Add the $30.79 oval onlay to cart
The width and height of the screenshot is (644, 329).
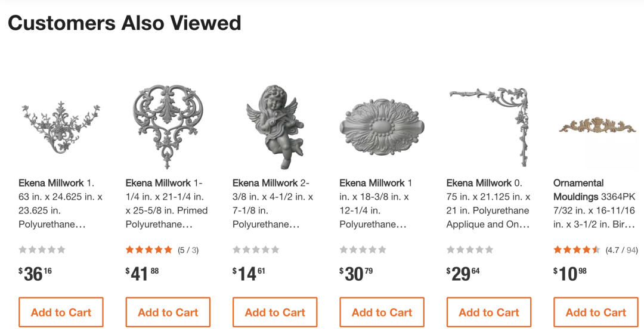(382, 312)
